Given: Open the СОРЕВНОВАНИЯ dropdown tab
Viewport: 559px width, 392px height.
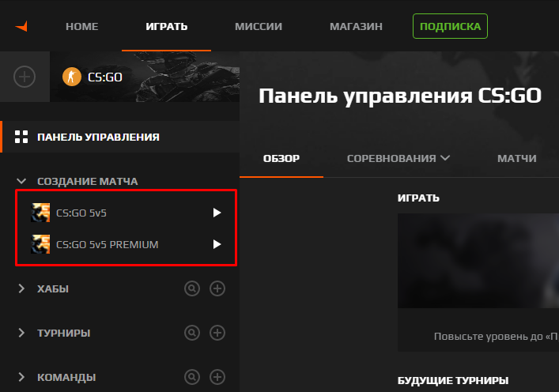Looking at the screenshot, I should (398, 158).
